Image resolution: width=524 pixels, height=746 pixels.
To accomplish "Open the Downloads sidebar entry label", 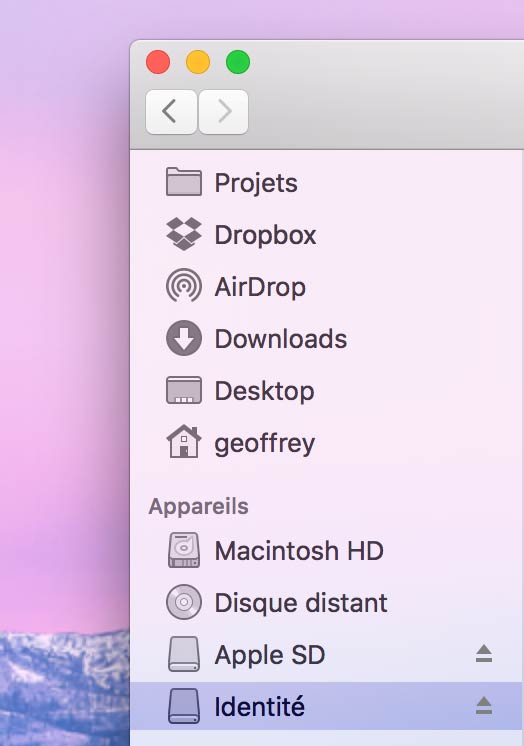I will (x=281, y=339).
